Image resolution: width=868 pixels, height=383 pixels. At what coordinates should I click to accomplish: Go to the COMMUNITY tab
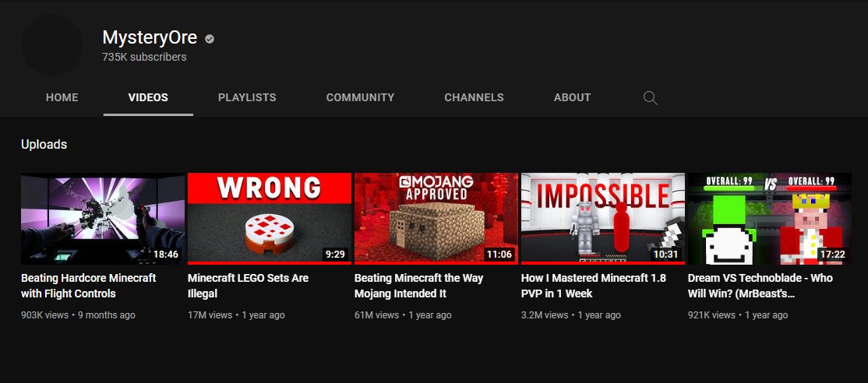(361, 98)
